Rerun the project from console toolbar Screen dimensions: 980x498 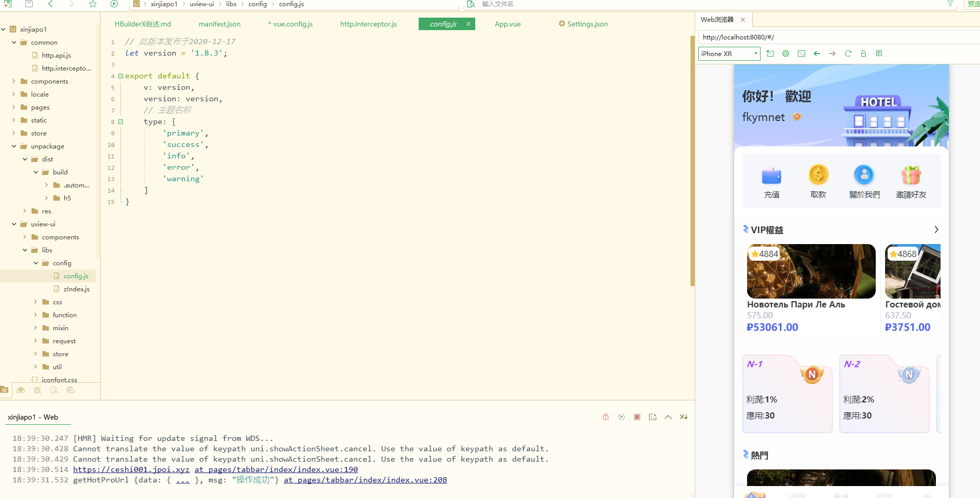[621, 417]
